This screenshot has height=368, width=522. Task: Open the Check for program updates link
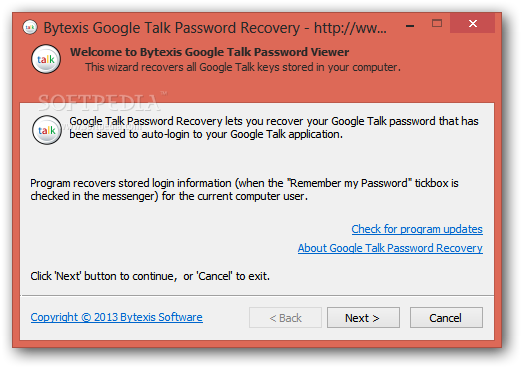pyautogui.click(x=417, y=229)
